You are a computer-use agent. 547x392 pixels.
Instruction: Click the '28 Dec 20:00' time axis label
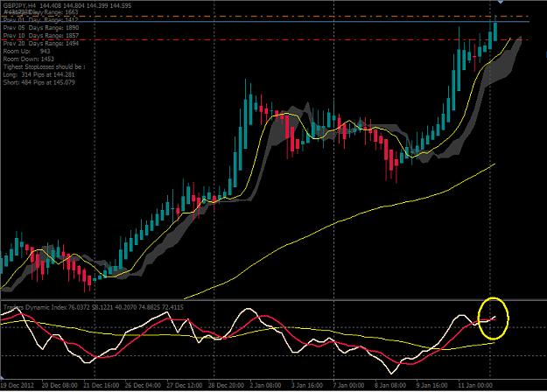(226, 385)
